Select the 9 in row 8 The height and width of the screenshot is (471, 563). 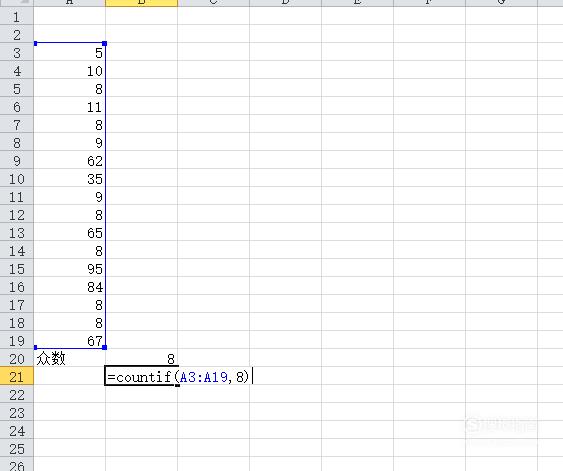click(x=70, y=142)
